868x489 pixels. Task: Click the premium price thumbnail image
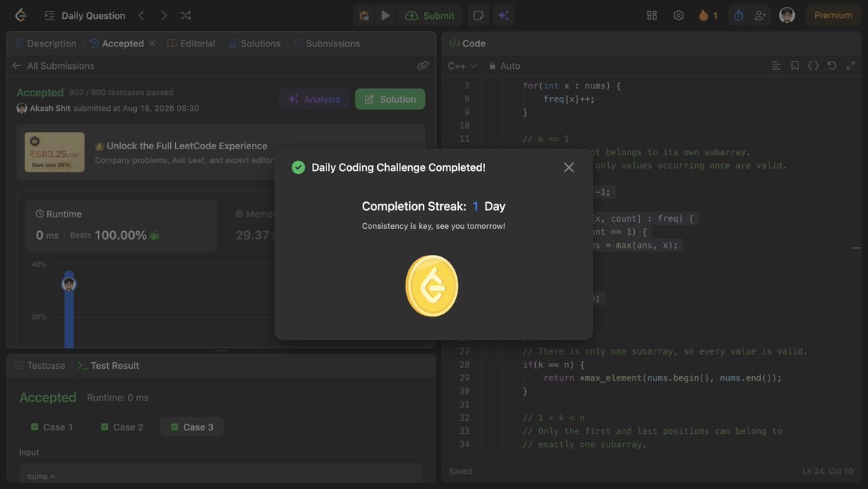tap(54, 151)
